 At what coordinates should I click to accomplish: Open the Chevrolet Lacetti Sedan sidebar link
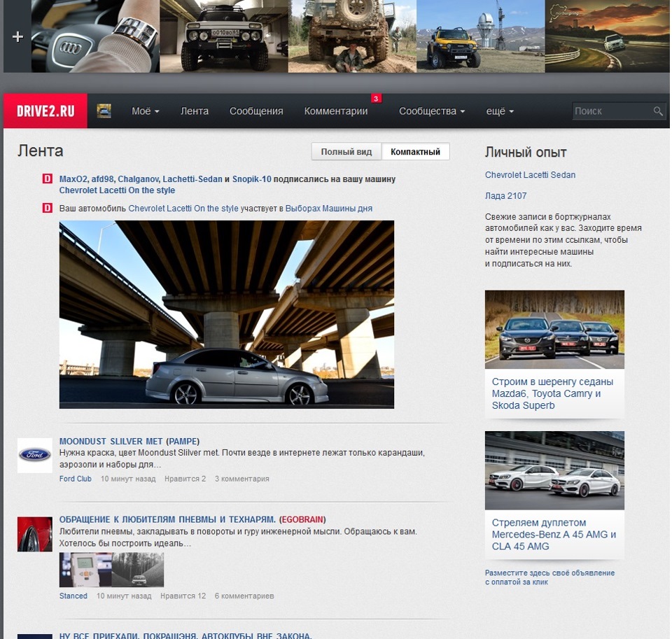tap(530, 175)
